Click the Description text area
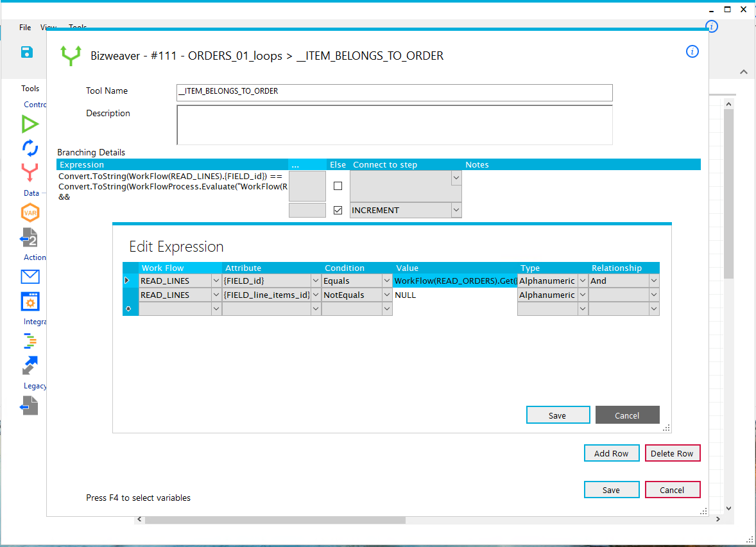 point(395,125)
